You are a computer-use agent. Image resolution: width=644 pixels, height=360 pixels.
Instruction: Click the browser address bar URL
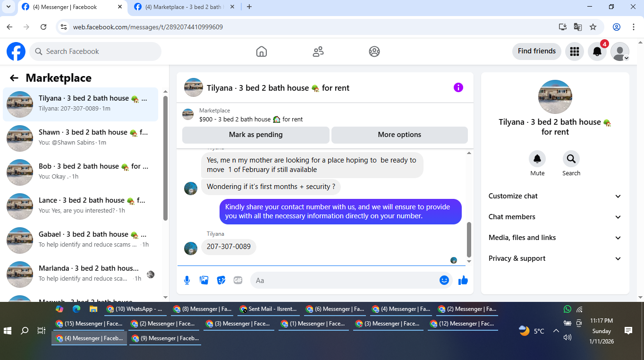pyautogui.click(x=148, y=27)
